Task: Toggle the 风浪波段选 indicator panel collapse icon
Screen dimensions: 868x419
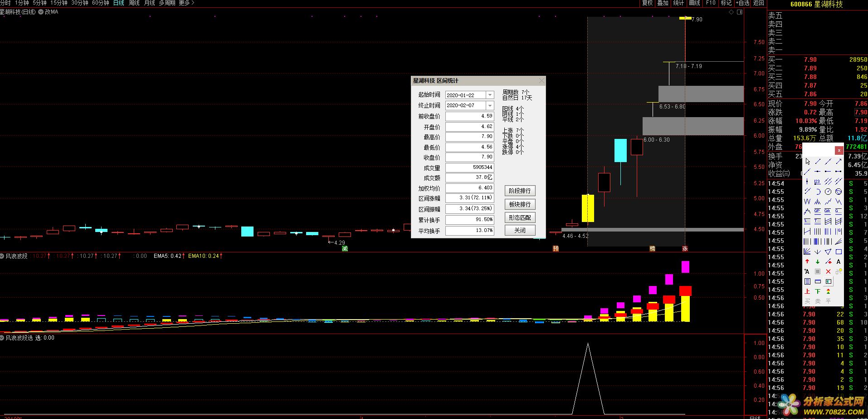Action: click(x=2, y=338)
